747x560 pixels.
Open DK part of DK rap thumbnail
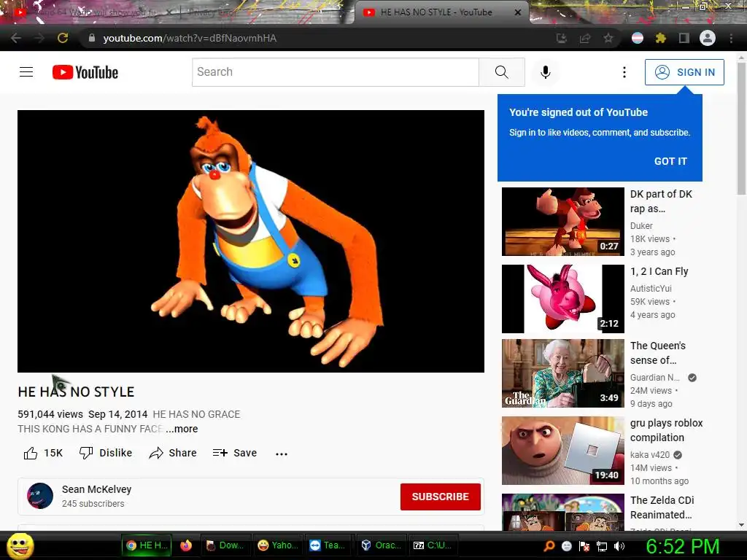pos(562,222)
